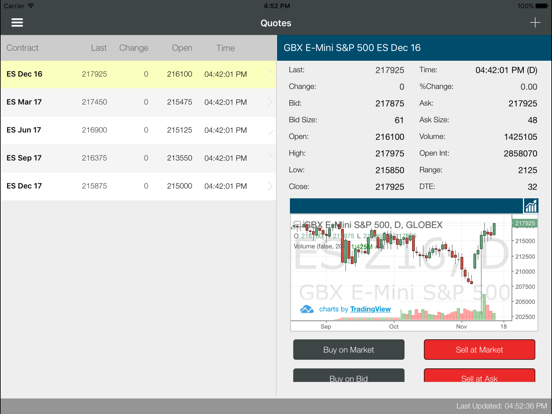552x414 pixels.
Task: Select the ES Jun 17 contract
Action: pyautogui.click(x=138, y=130)
